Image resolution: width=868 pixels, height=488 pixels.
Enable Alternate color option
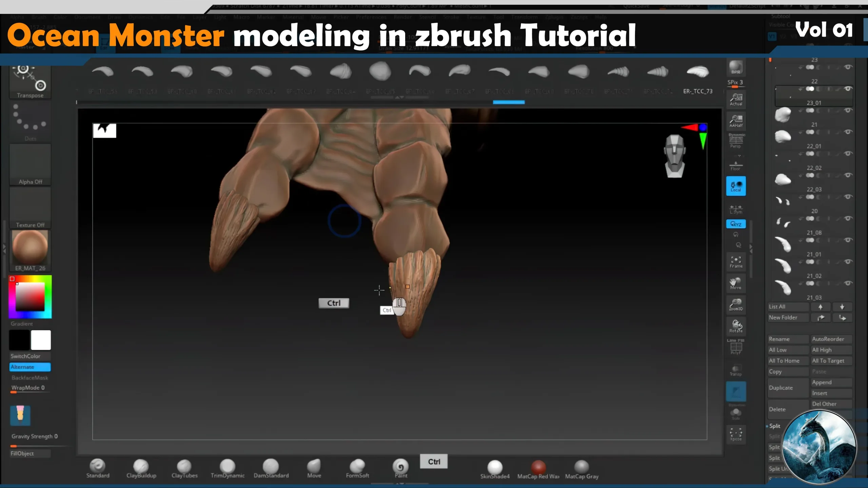(x=30, y=367)
